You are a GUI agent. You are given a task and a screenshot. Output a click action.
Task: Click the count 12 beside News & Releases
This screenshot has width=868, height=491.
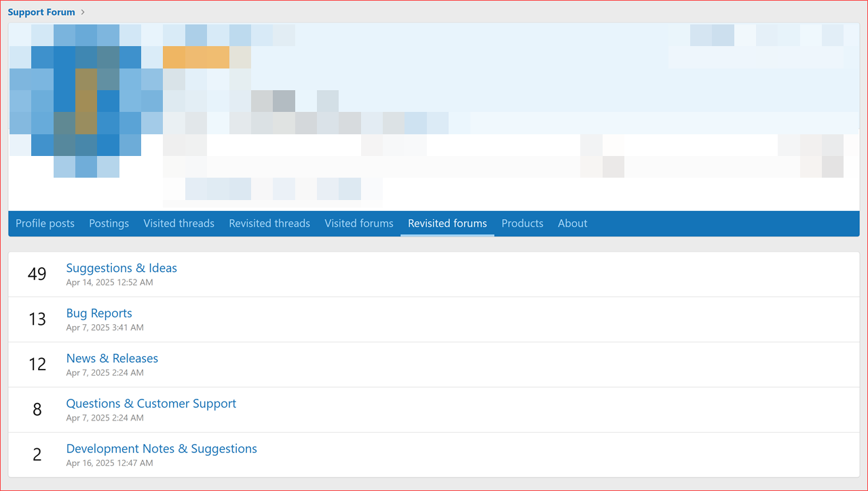coord(37,364)
